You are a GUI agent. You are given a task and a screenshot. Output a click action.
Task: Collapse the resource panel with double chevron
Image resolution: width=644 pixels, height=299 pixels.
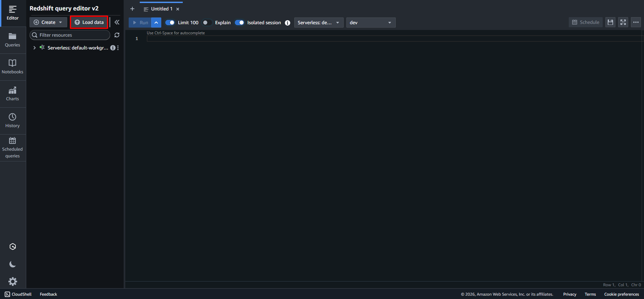[117, 22]
